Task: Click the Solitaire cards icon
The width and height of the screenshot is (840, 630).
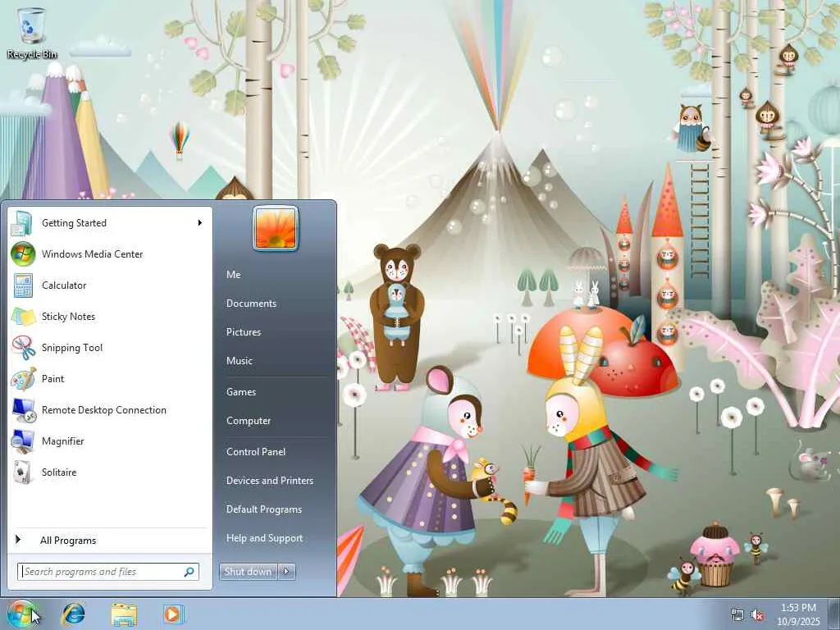Action: tap(23, 472)
